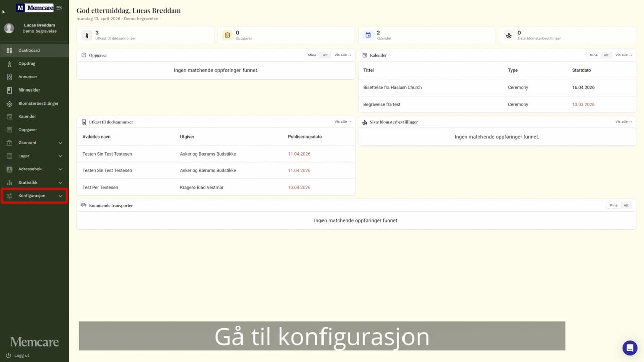Click the Minnesider book icon in sidebar
Screen dimensions: 644x362
(x=9, y=90)
